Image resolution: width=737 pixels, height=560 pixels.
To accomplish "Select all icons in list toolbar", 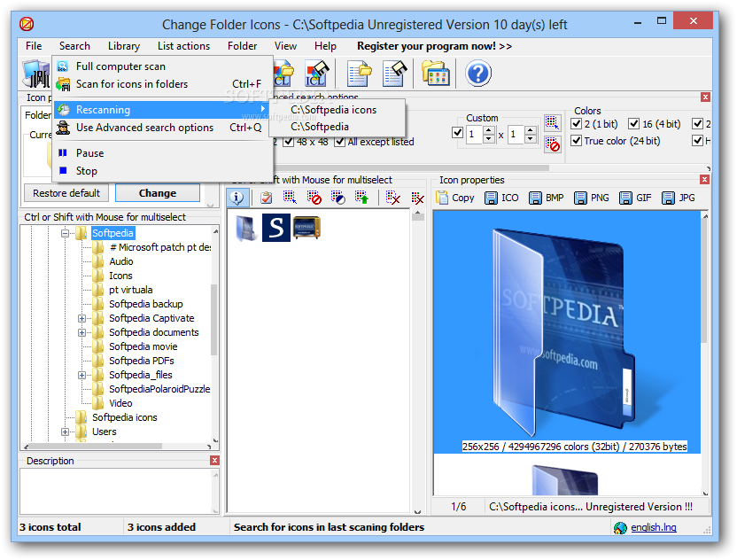I will point(290,198).
